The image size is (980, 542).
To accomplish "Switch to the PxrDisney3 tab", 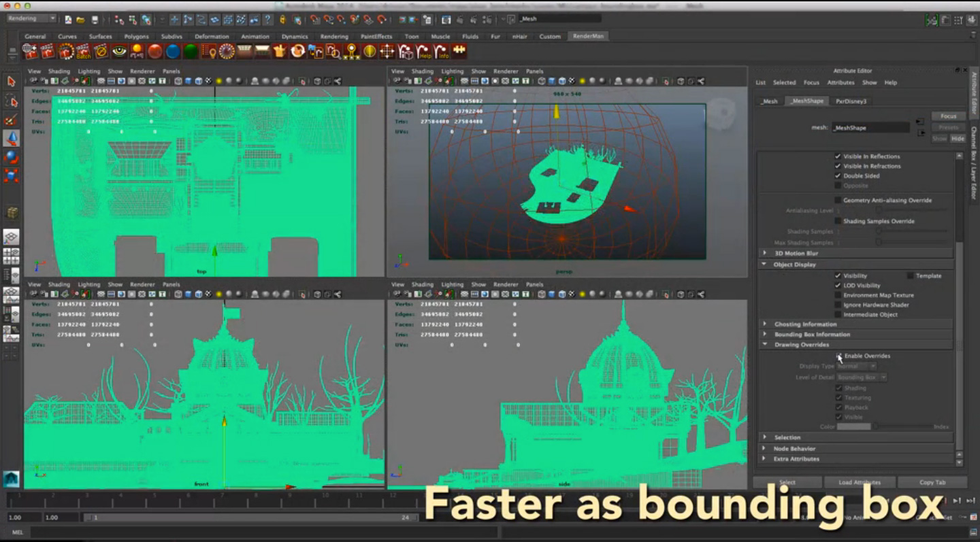I will tap(851, 101).
